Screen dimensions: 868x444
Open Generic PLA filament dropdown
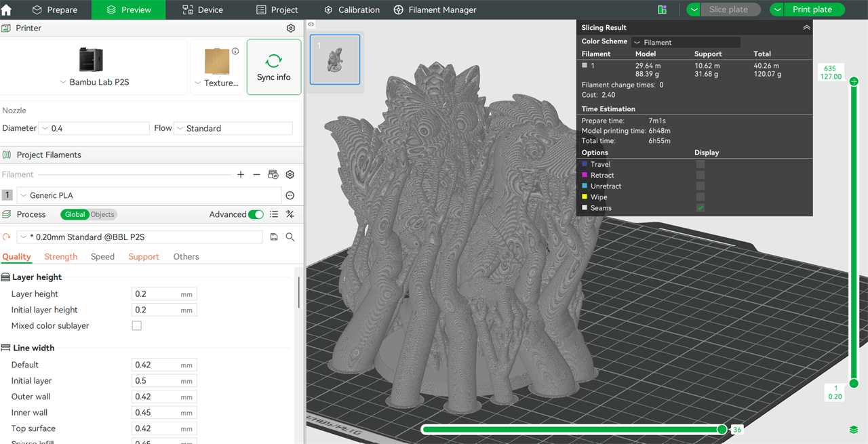[x=149, y=195]
